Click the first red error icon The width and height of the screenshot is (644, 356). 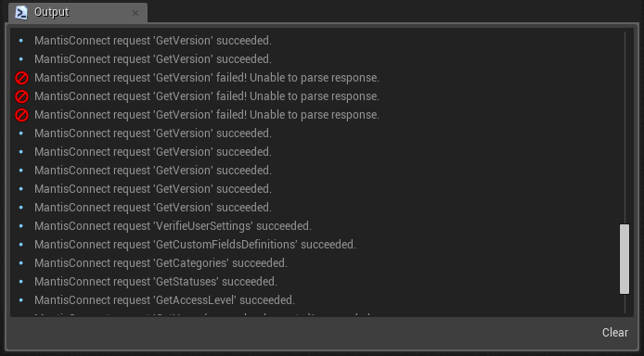click(x=21, y=78)
